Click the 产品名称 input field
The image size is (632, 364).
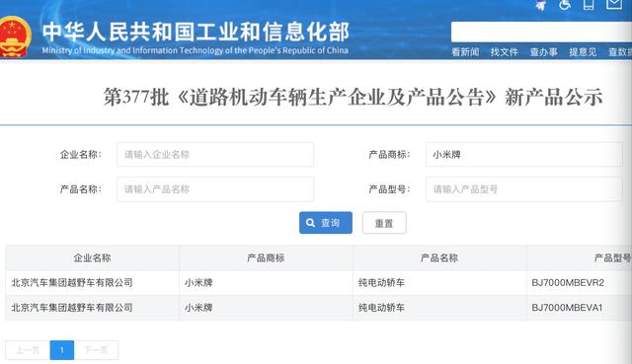(215, 189)
